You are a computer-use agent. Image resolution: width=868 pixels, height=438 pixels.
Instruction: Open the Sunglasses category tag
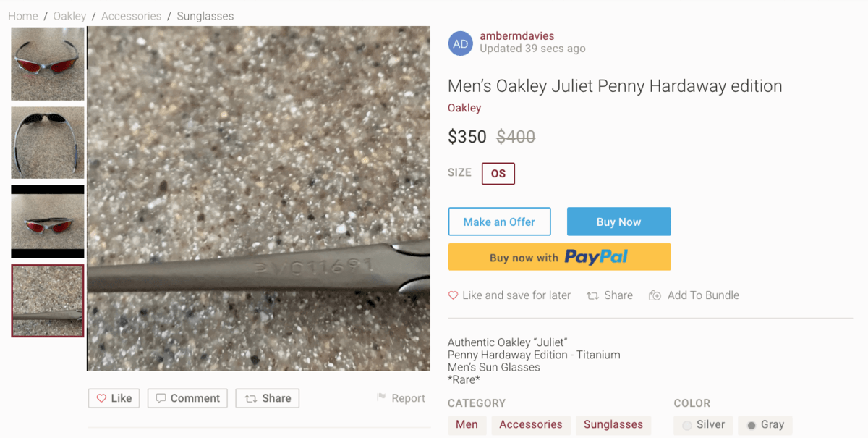point(613,425)
